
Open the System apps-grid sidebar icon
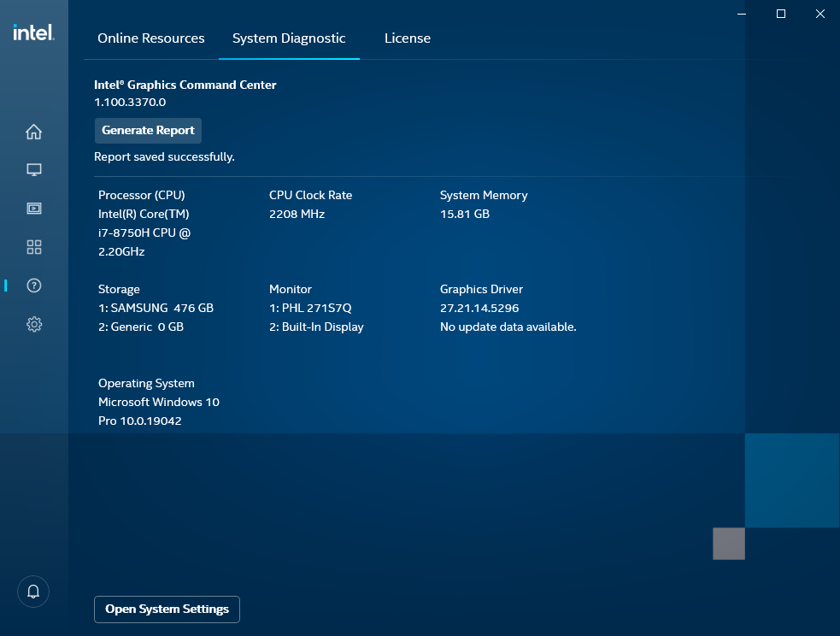[33, 246]
